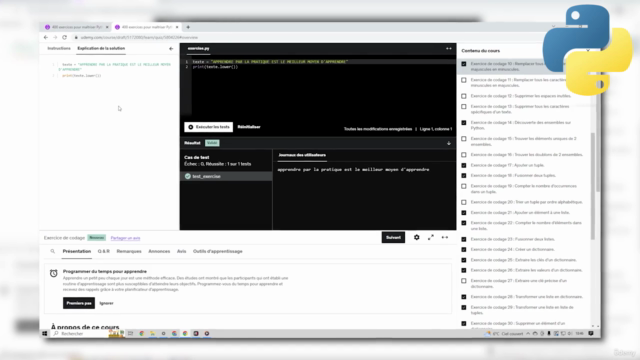Open 'Exercice de codage 28 : Transformer une liste'
The width and height of the screenshot is (640, 360).
[x=527, y=297]
